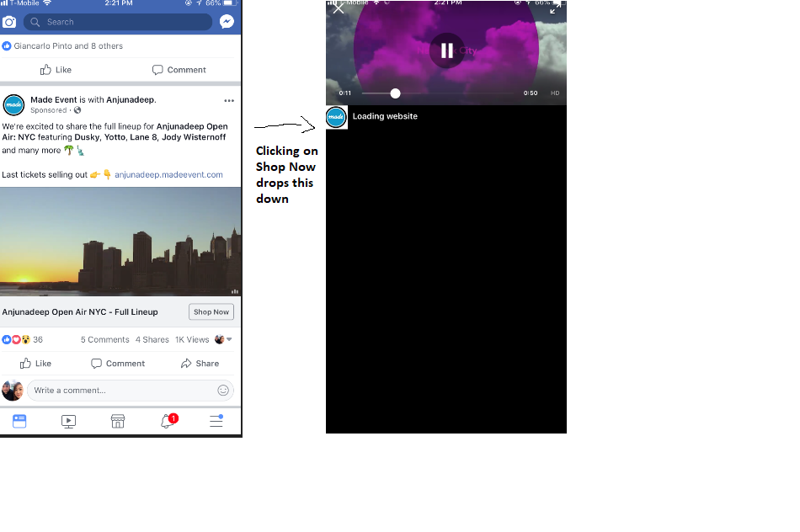Like the Made Event sponsored post
800x532 pixels.
point(35,363)
